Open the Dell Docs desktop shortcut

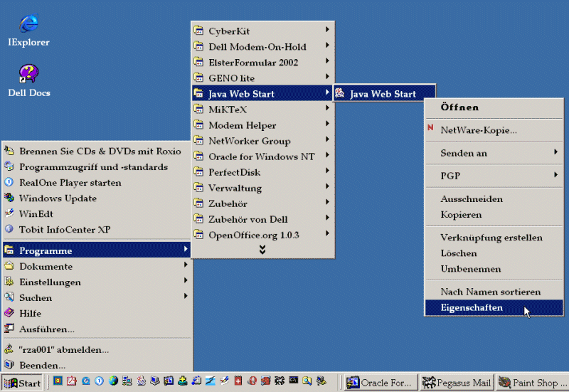tap(29, 81)
